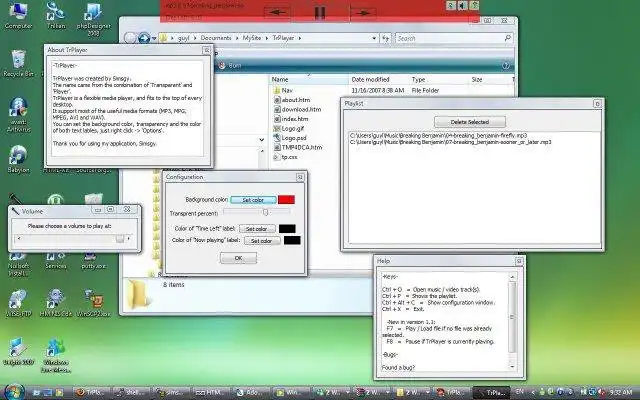Select the tp.css file
The width and height of the screenshot is (640, 400).
285,157
